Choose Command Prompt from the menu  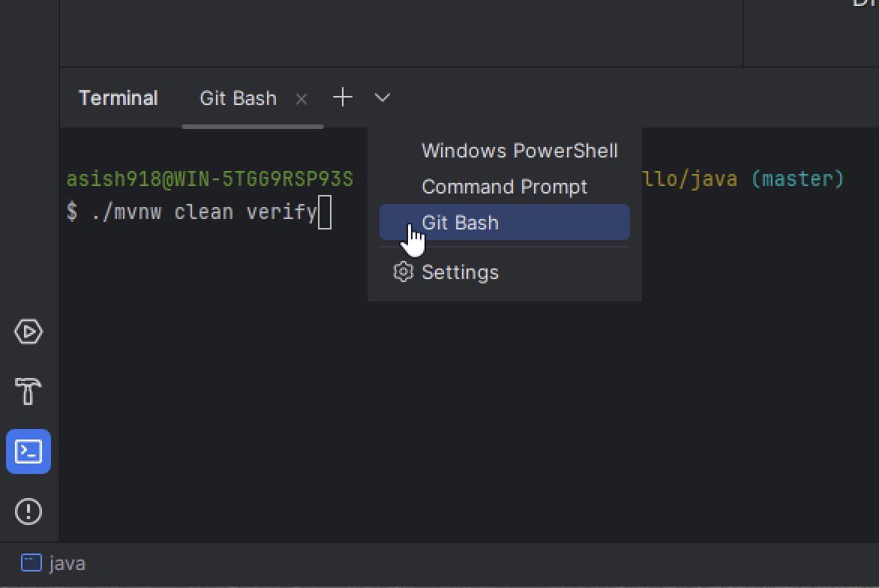coord(505,187)
